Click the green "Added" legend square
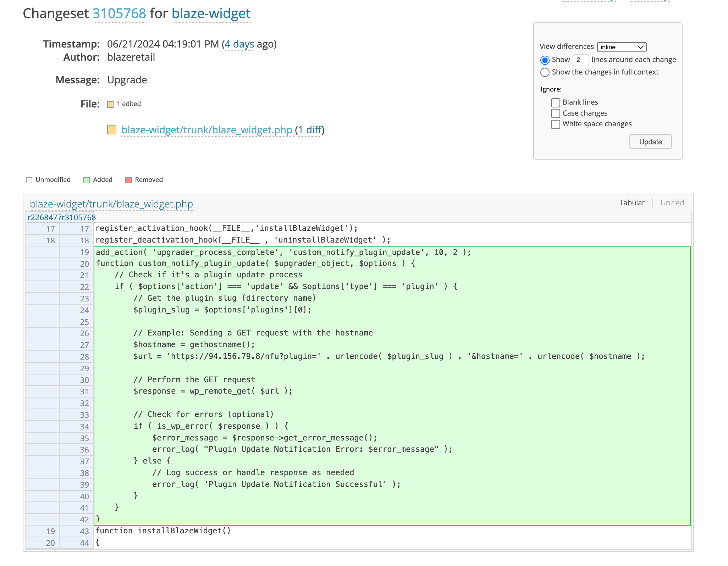The height and width of the screenshot is (566, 728). click(x=86, y=180)
